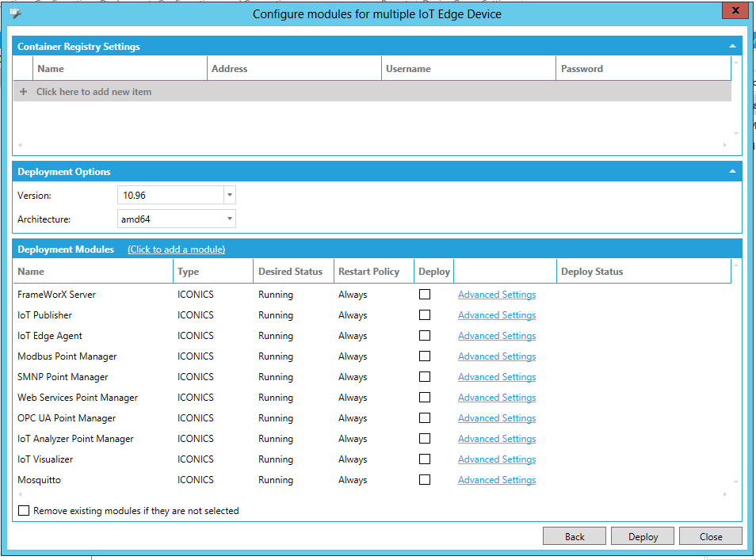Open Advanced Settings for IoT Analyzer Point Manager
Image resolution: width=756 pixels, height=560 pixels.
coord(497,439)
